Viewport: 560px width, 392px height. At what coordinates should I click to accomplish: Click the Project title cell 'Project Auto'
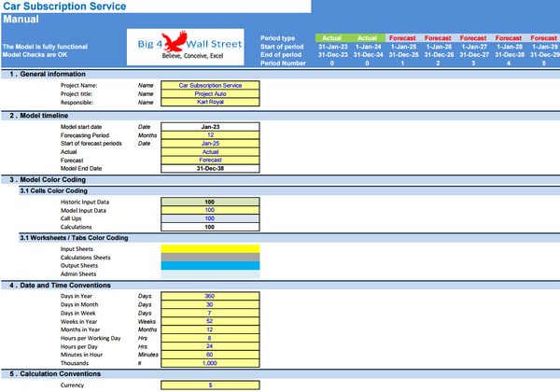click(210, 93)
